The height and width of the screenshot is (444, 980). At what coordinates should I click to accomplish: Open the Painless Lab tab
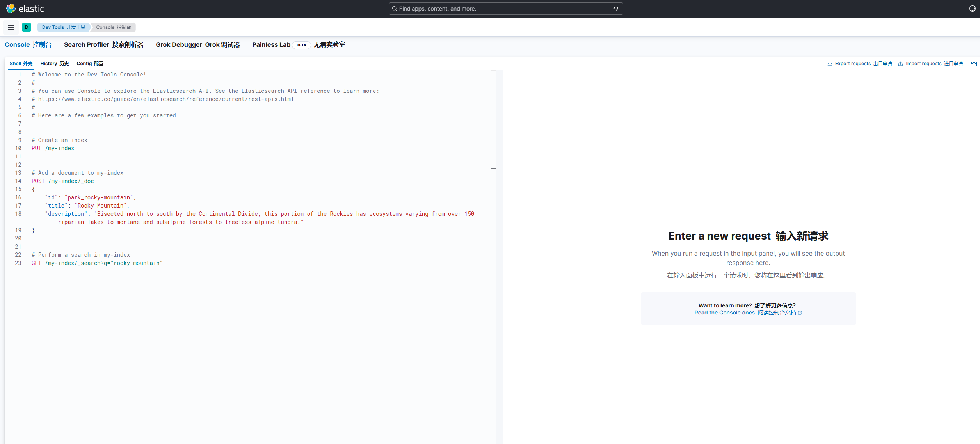[x=298, y=45]
